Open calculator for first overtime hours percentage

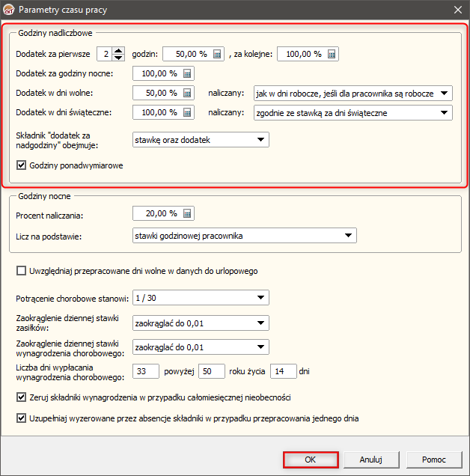click(217, 55)
